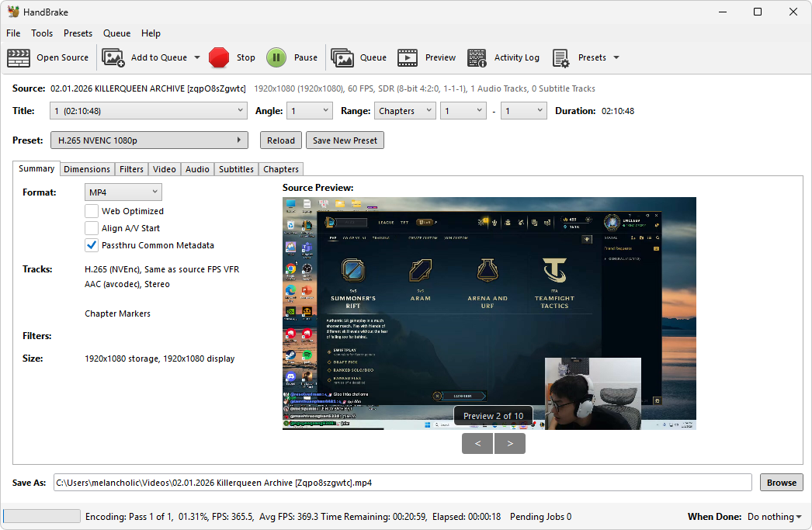Switch to the Subtitles tab
This screenshot has height=530, width=812.
click(x=236, y=169)
